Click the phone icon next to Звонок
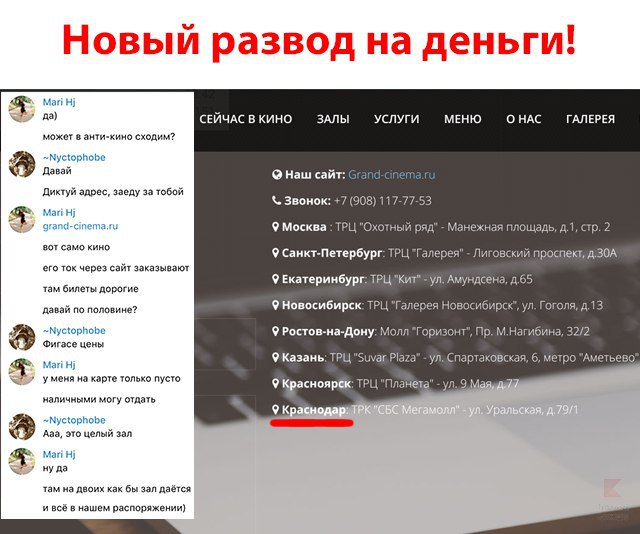This screenshot has height=534, width=640. point(276,200)
